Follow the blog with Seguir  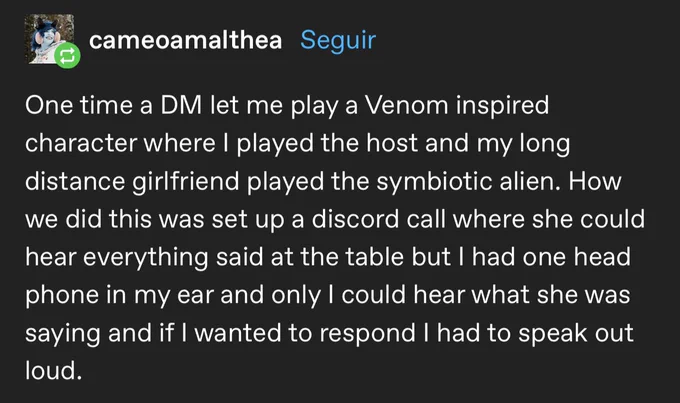point(338,40)
